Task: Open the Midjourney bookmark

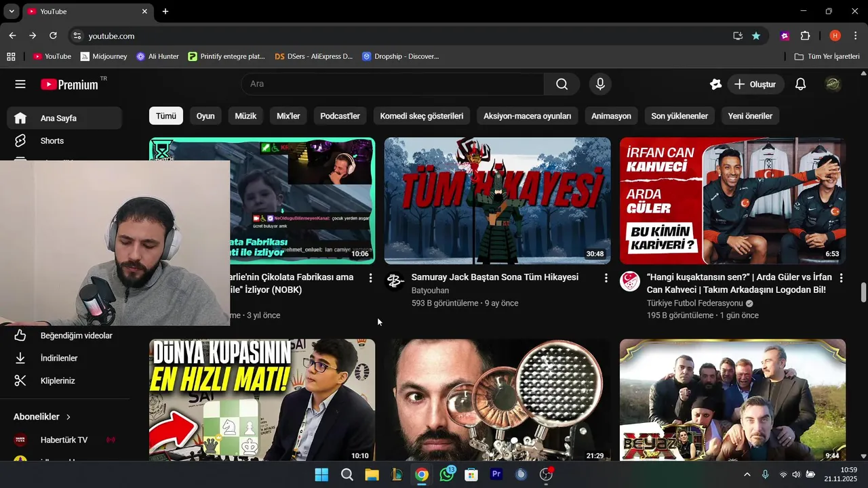Action: (x=104, y=56)
